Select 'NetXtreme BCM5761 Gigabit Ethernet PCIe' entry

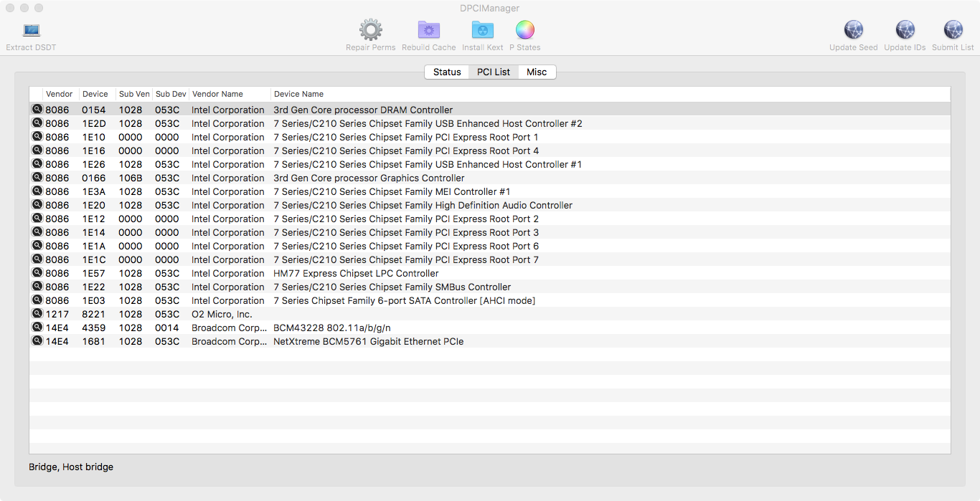(369, 342)
